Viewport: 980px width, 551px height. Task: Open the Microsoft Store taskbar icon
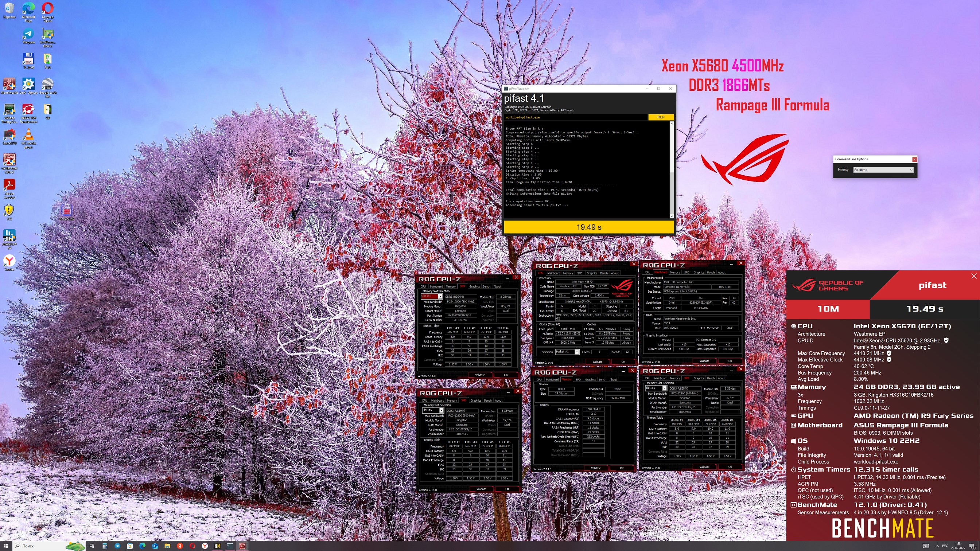pos(129,546)
